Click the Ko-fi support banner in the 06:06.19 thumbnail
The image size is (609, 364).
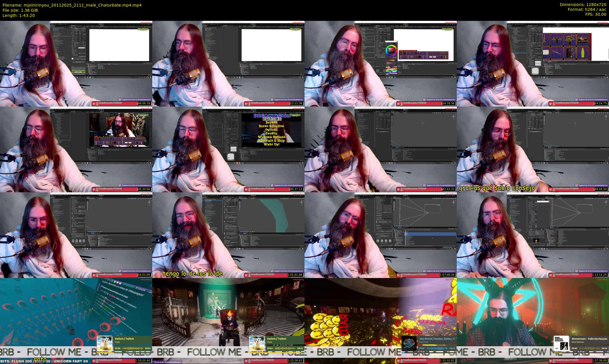(x=135, y=99)
